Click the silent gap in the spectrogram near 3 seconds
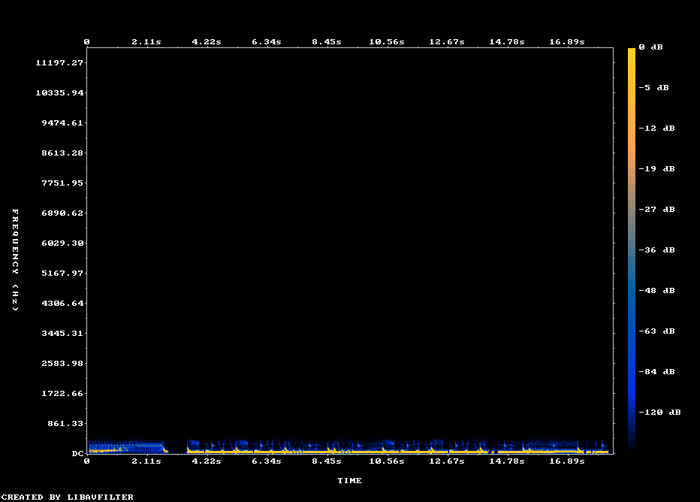Viewport: 700px width, 502px height. [177, 447]
